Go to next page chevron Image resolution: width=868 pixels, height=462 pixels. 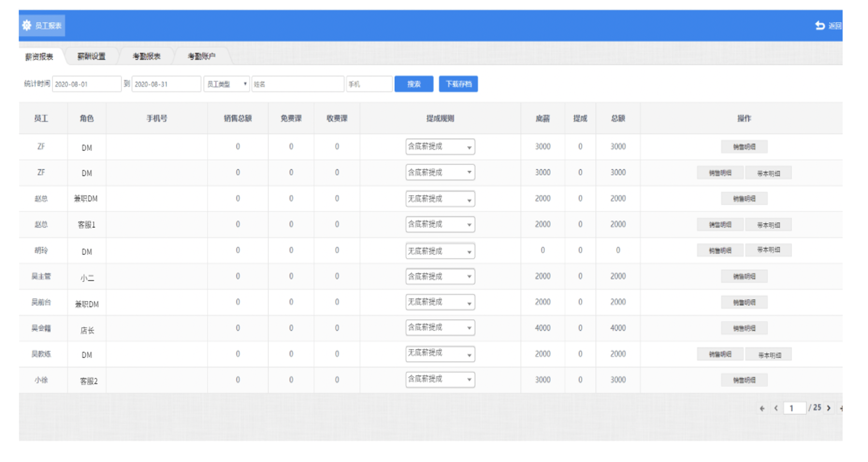pos(829,408)
